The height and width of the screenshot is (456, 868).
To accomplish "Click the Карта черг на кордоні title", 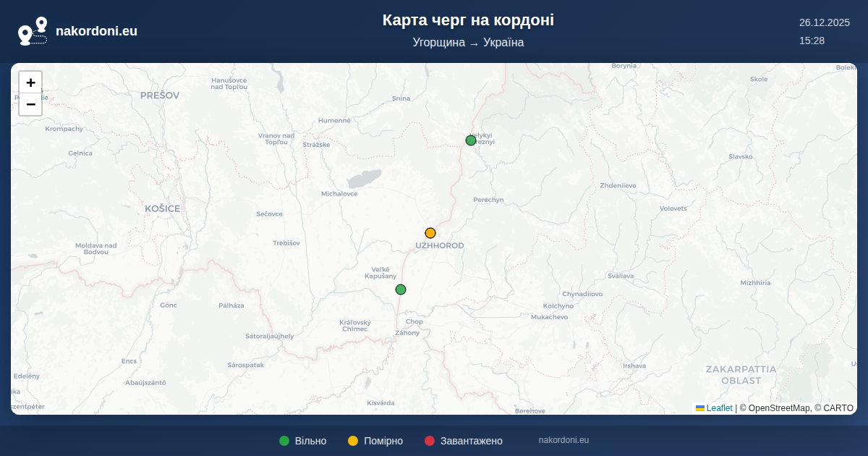I will coord(468,20).
